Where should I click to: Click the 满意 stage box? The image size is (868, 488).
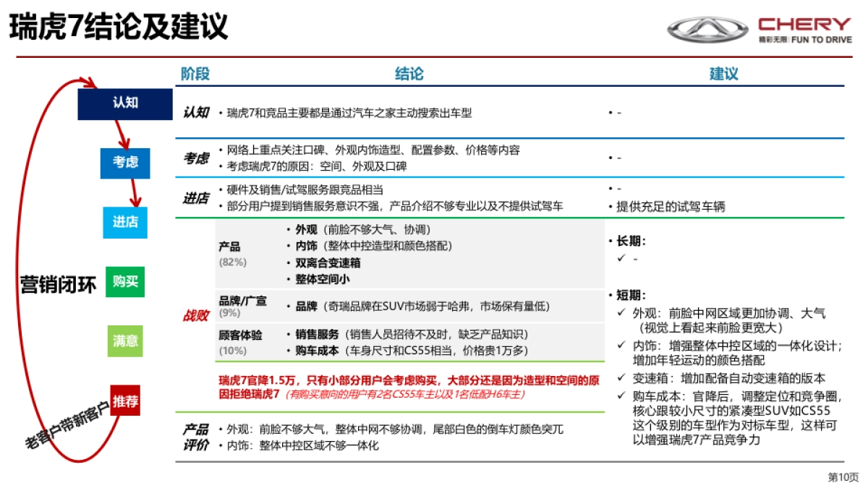pyautogui.click(x=124, y=342)
